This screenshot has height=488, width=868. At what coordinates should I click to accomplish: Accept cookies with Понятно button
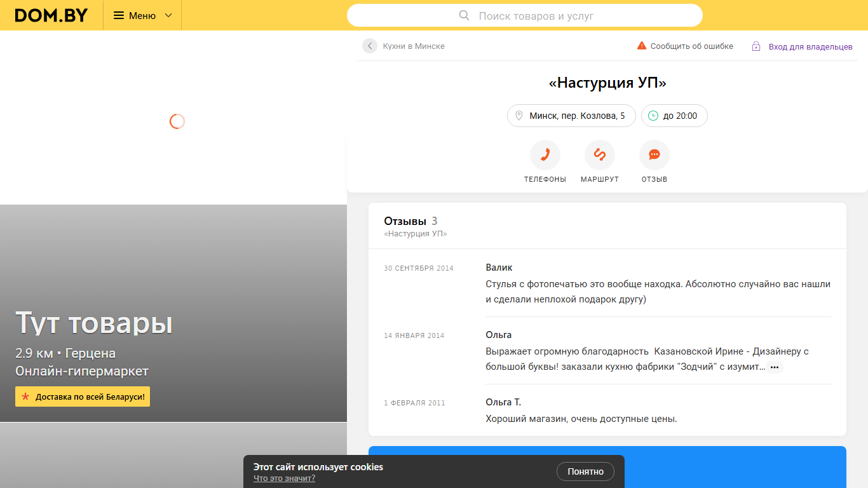click(x=586, y=471)
